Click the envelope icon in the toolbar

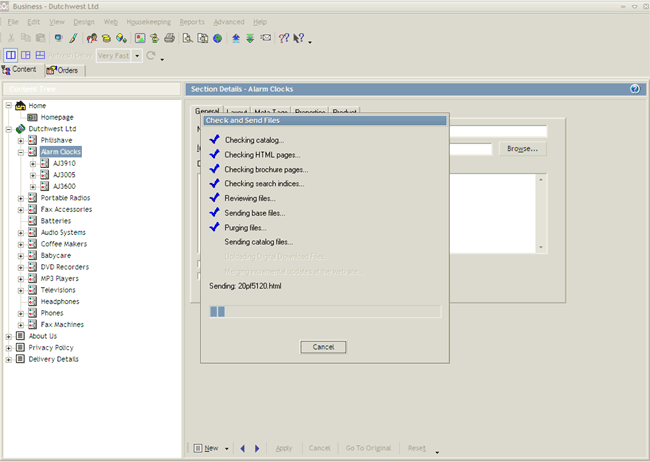(265, 38)
